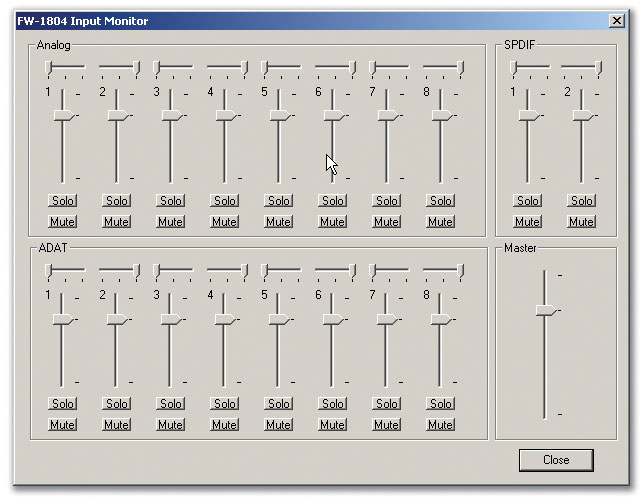
Task: Click SPDIF channel 1 volume fader handle
Action: pos(529,116)
